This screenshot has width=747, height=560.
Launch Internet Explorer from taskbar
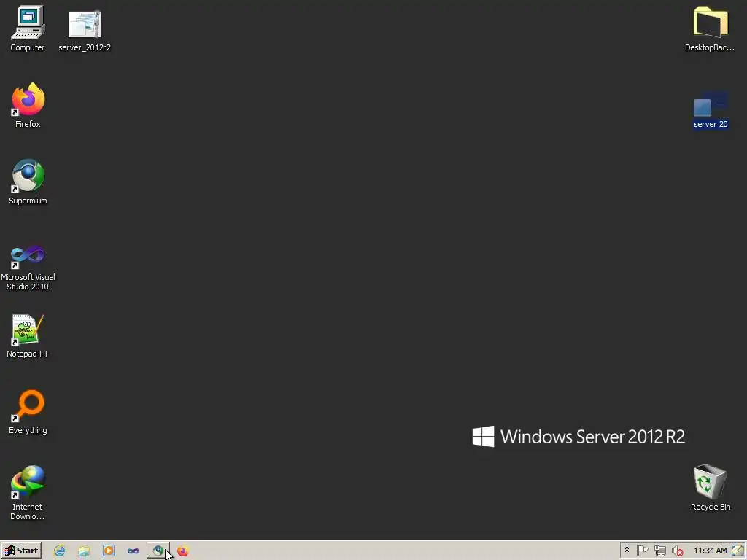60,551
